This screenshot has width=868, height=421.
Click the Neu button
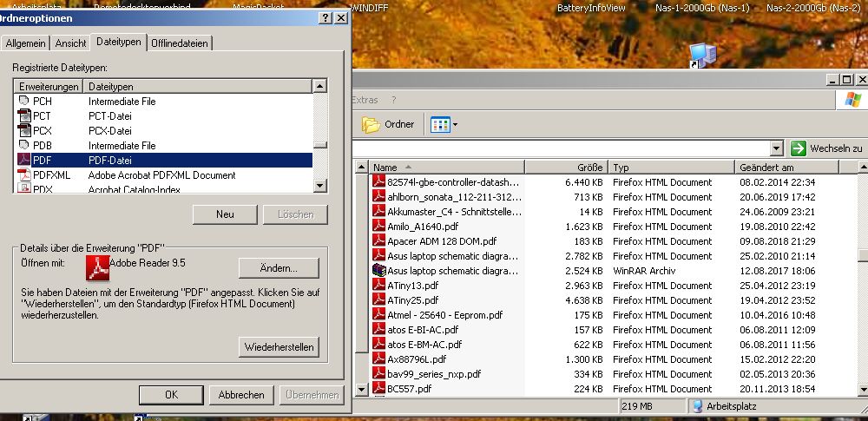pos(225,214)
